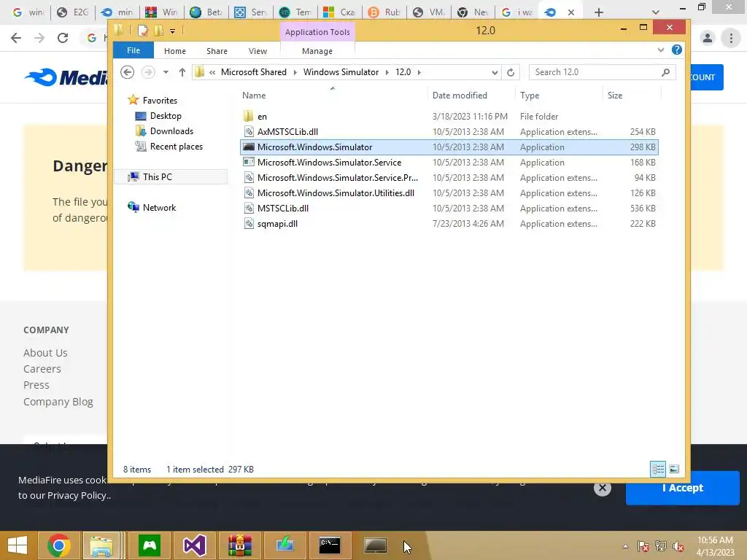Click the search magnifier icon in Explorer
The height and width of the screenshot is (560, 747).
pyautogui.click(x=665, y=72)
